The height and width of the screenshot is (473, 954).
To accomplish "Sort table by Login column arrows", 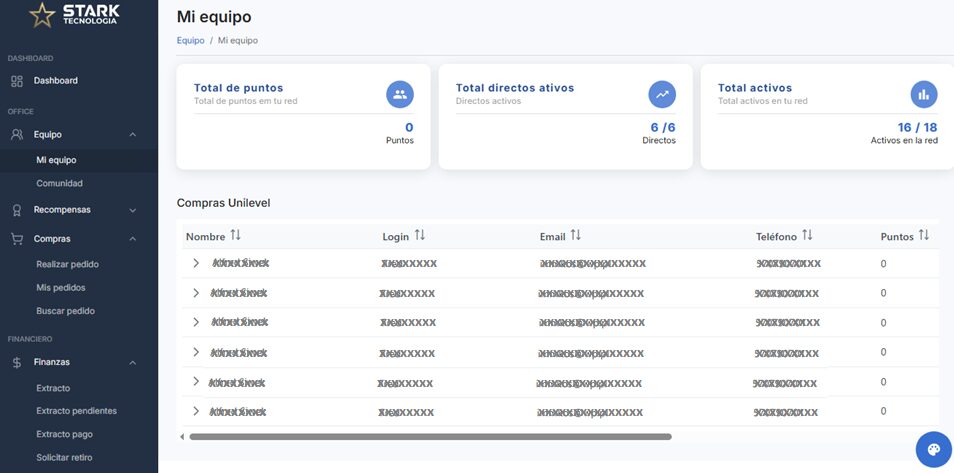I will coord(420,235).
